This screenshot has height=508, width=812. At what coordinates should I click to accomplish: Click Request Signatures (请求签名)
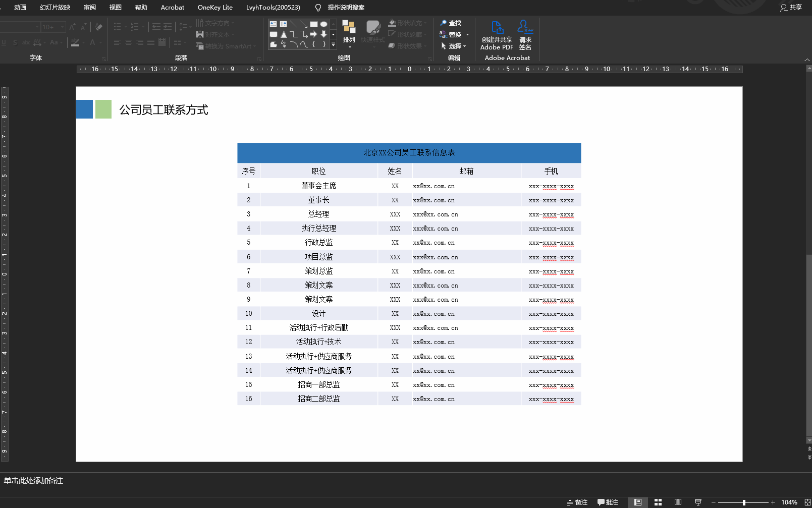pos(525,35)
